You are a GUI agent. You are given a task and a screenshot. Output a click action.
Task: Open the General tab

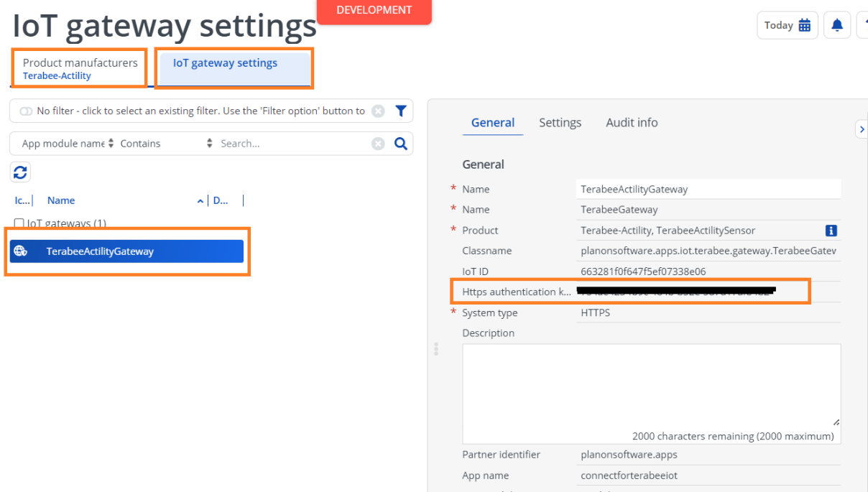pos(493,123)
